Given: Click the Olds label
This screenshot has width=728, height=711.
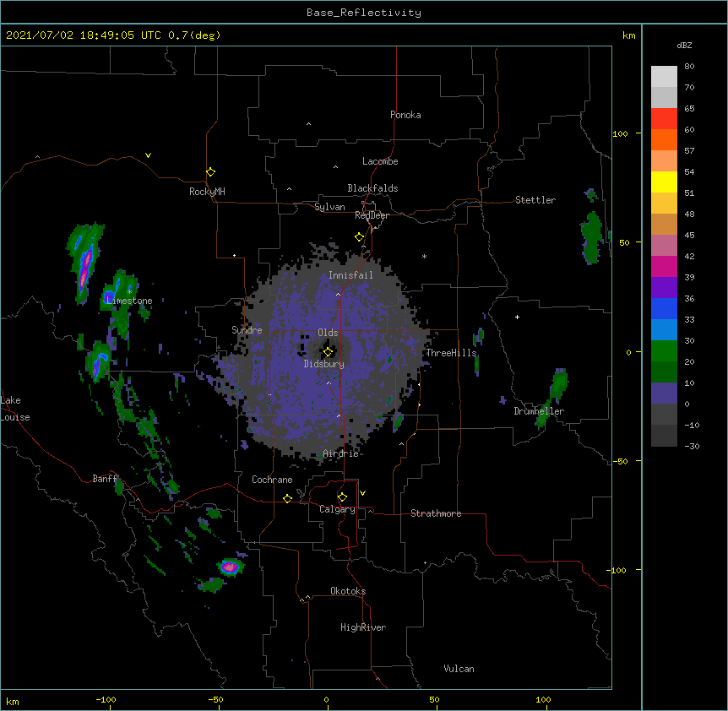Looking at the screenshot, I should [328, 333].
